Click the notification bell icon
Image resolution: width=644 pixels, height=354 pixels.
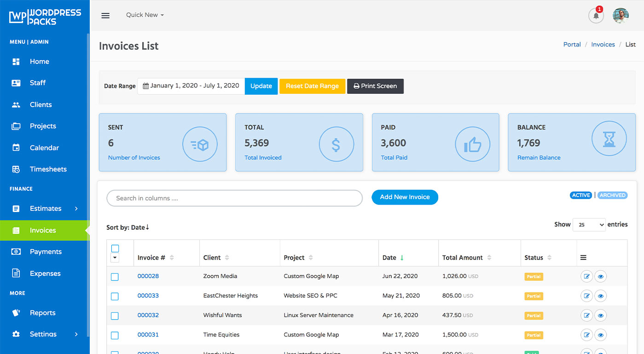tap(596, 15)
